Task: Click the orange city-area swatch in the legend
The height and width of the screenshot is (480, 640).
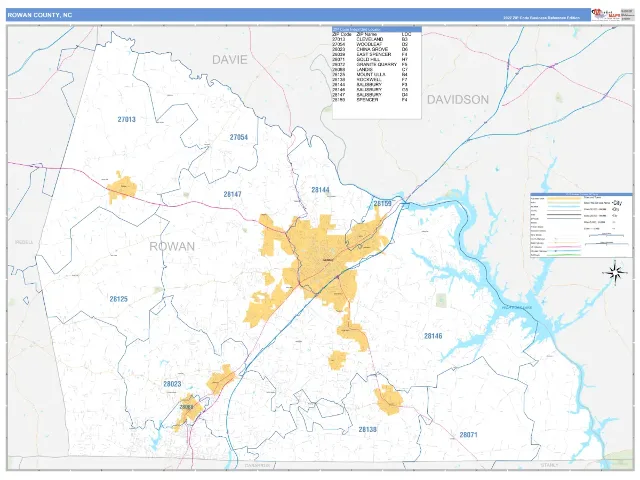Action: coord(564,199)
